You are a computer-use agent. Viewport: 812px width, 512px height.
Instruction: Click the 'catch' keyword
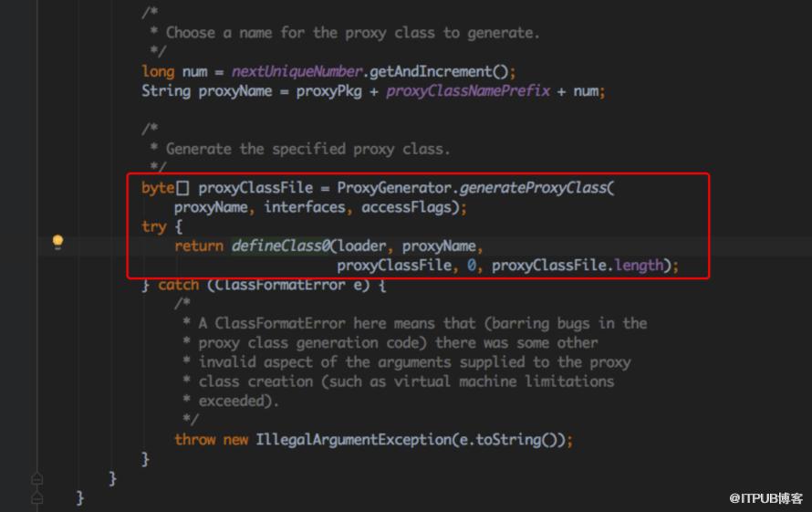179,285
